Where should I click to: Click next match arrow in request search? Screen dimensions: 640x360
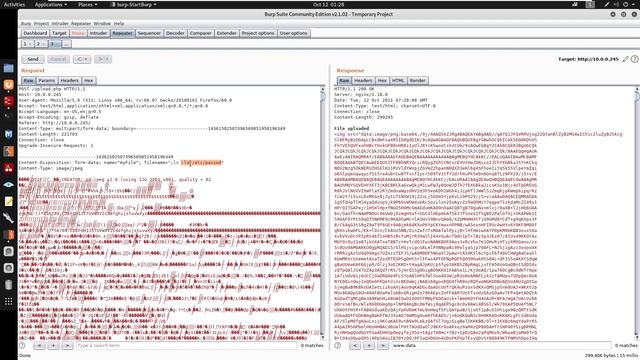[x=67, y=346]
